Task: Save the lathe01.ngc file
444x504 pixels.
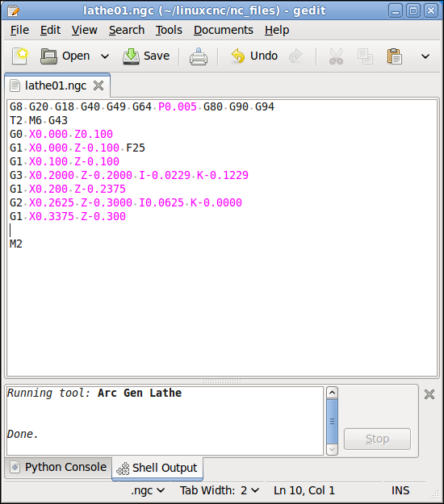Action: tap(146, 56)
